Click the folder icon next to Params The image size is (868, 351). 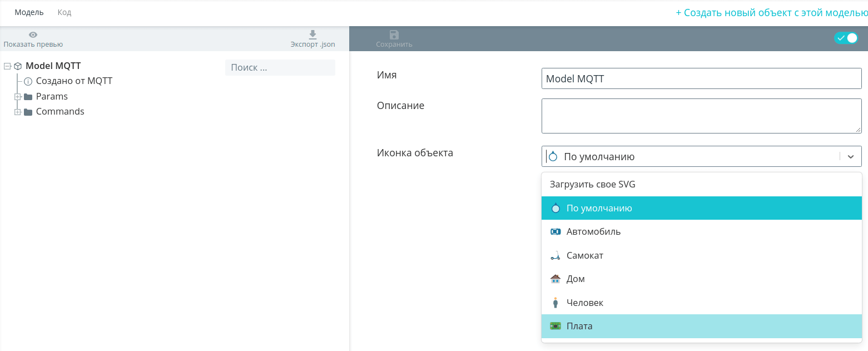(28, 96)
